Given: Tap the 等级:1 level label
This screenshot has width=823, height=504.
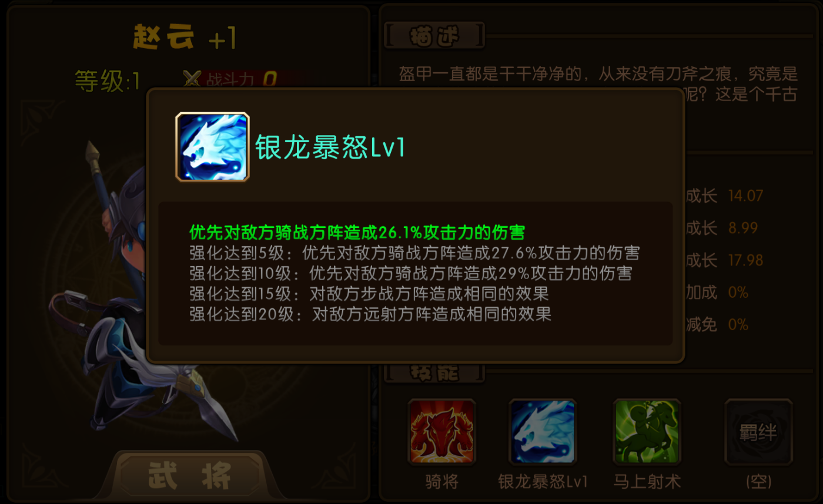Looking at the screenshot, I should tap(108, 80).
